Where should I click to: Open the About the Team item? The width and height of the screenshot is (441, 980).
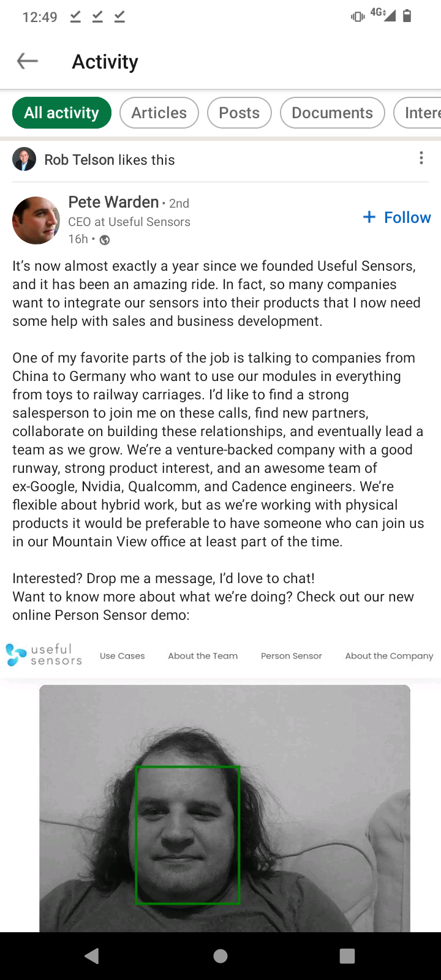[203, 656]
